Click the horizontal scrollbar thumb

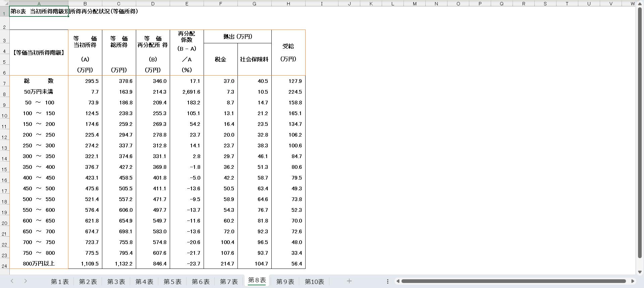513,281
